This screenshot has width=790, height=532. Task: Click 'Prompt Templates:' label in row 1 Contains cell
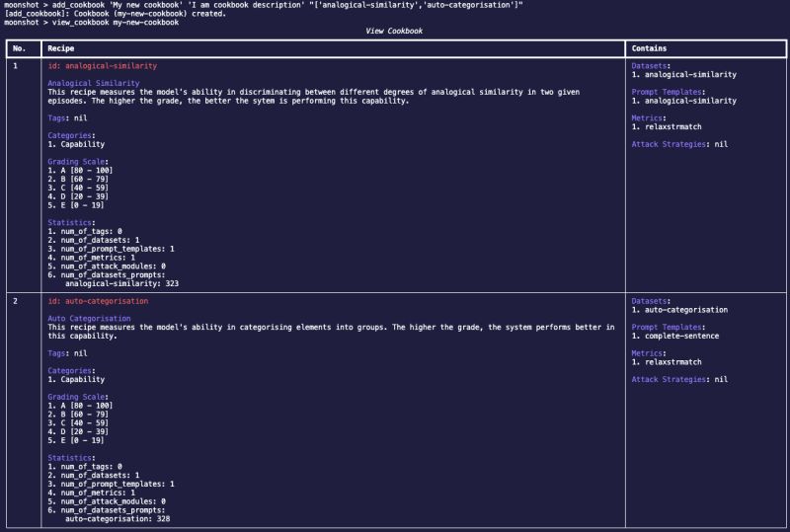pos(669,92)
